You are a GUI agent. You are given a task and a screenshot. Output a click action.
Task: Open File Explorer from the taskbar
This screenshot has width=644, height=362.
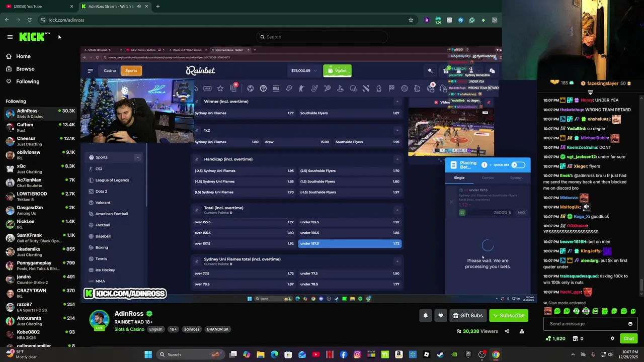(x=261, y=354)
